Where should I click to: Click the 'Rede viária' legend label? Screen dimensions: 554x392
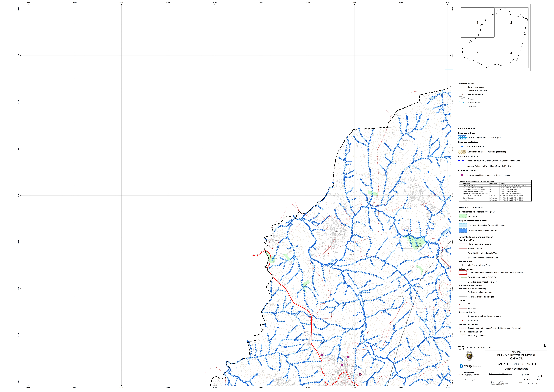(x=472, y=106)
